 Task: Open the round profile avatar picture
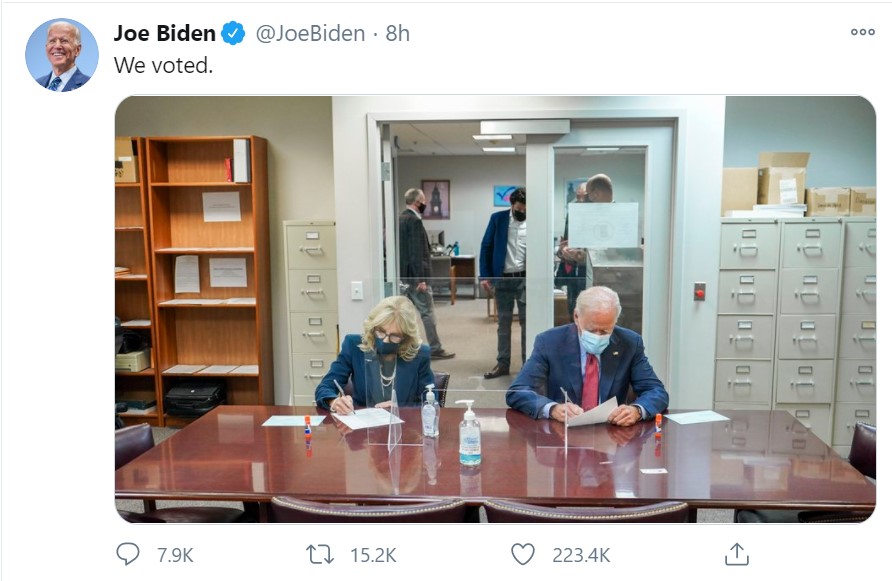tap(62, 55)
